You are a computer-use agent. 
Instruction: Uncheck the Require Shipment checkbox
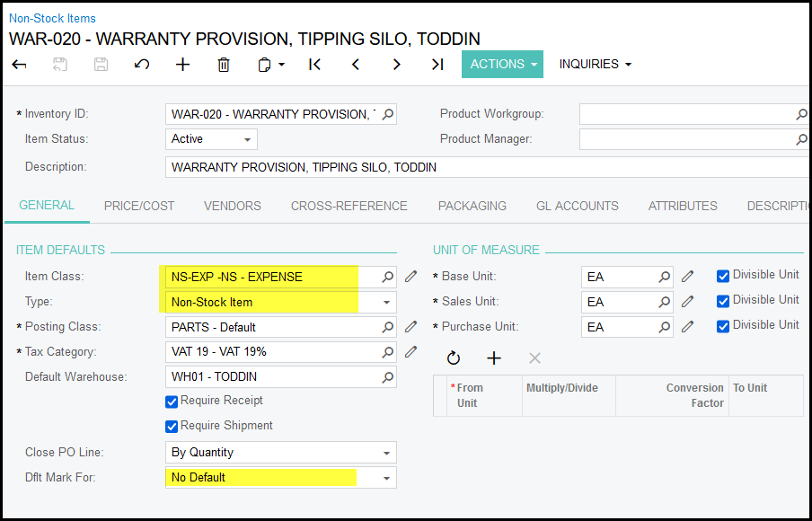172,427
